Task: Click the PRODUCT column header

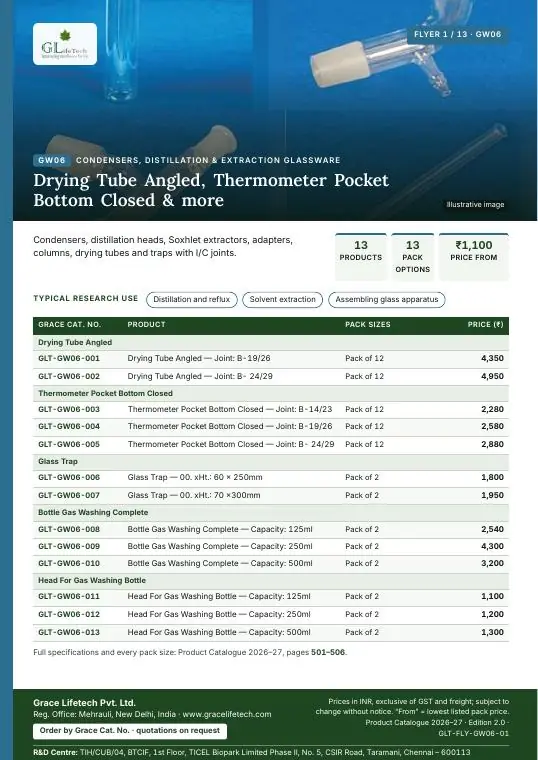Action: 146,325
